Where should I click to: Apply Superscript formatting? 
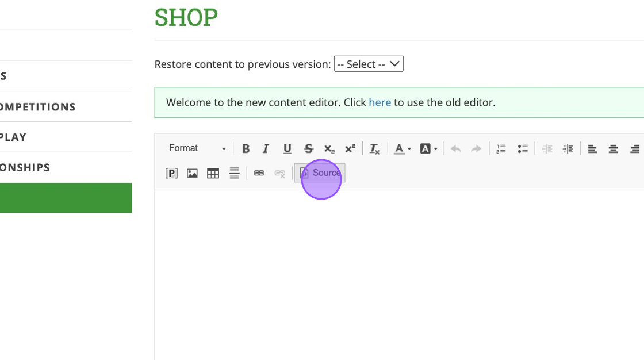[x=350, y=149]
